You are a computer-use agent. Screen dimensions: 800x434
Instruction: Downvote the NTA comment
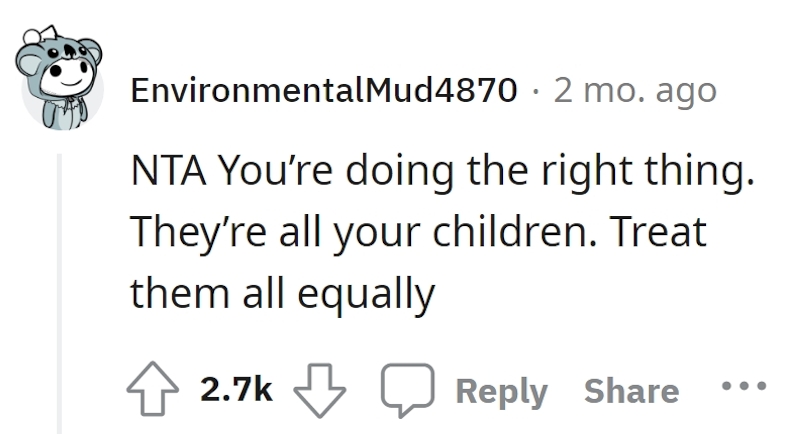point(319,391)
